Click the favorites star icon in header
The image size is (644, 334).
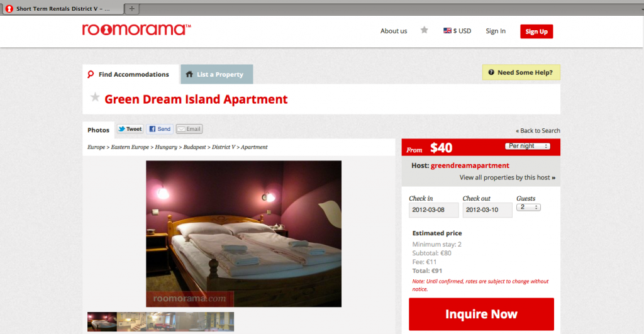tap(425, 30)
